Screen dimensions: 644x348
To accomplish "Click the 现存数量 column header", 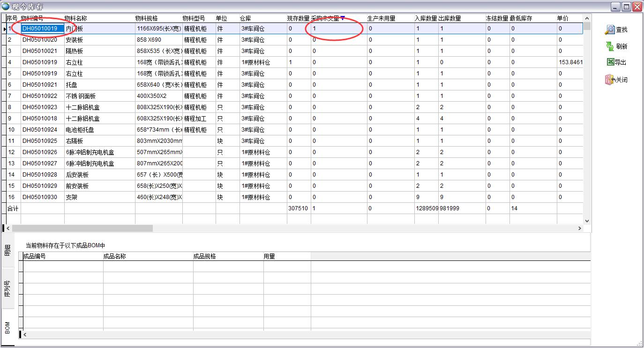I will pos(298,18).
